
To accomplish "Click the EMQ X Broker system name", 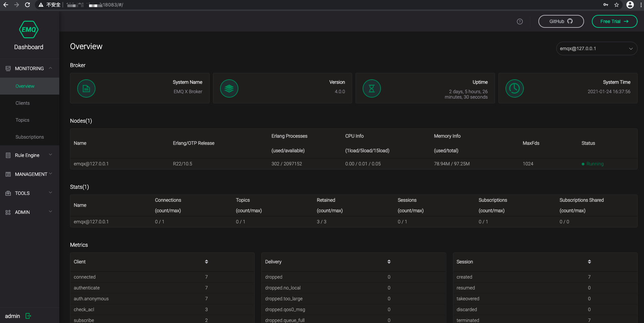I will (x=188, y=92).
